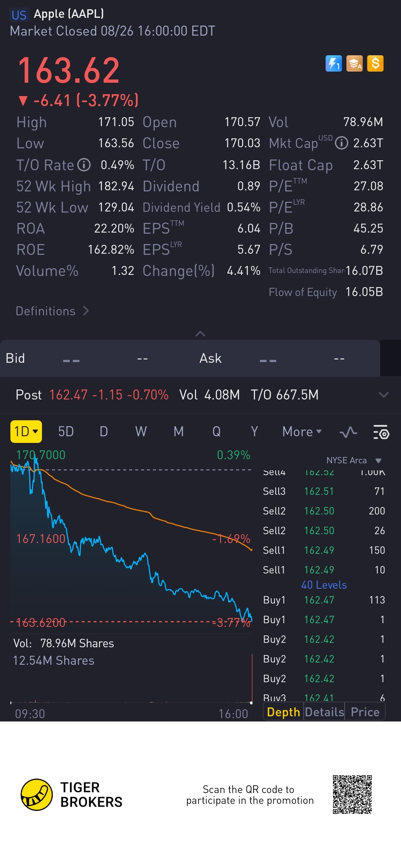Screen dimensions: 401x868
Task: Tap the Ask quote label
Action: (x=210, y=358)
